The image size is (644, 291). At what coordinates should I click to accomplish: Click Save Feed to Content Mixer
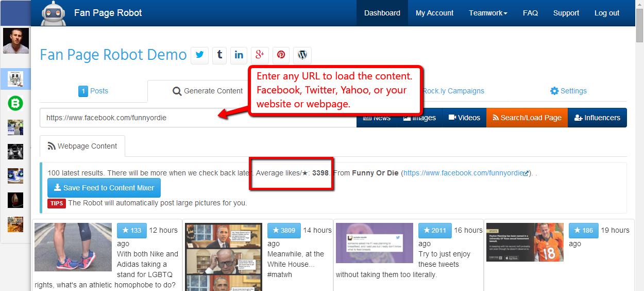point(104,188)
